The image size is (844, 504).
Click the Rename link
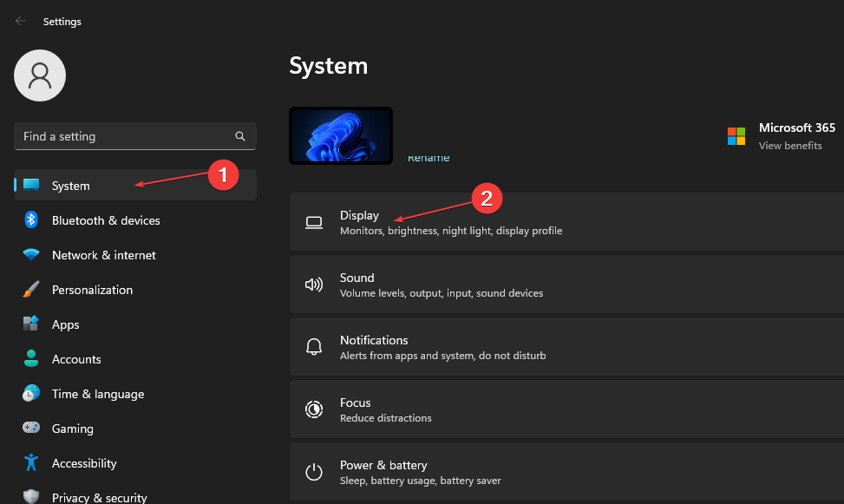pyautogui.click(x=429, y=157)
